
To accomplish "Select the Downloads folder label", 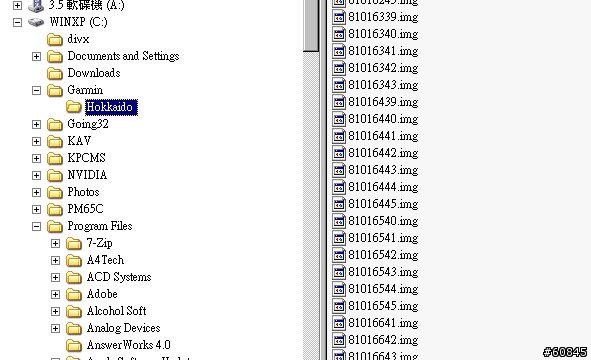I will click(94, 73).
